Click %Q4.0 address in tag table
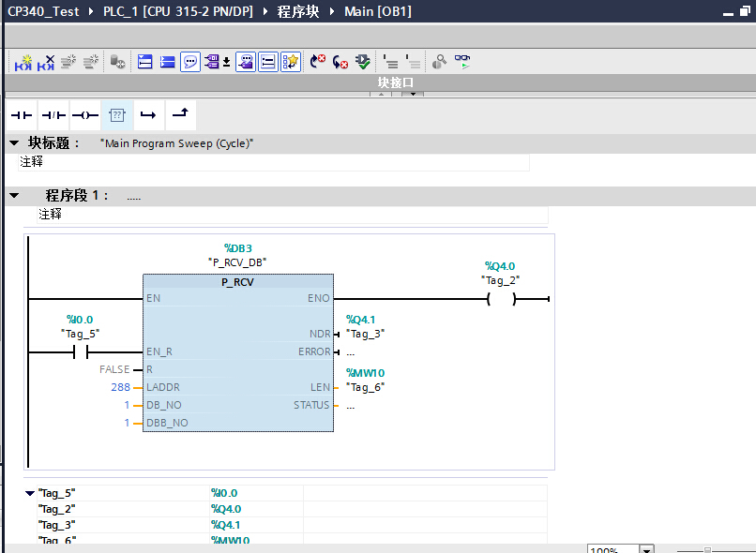Screen dimensions: 756x553 (x=226, y=509)
